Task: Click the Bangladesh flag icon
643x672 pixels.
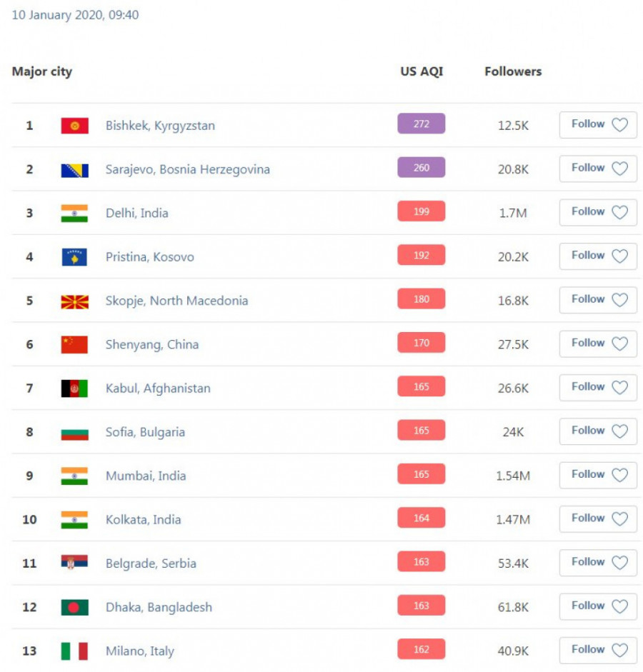Action: [74, 608]
